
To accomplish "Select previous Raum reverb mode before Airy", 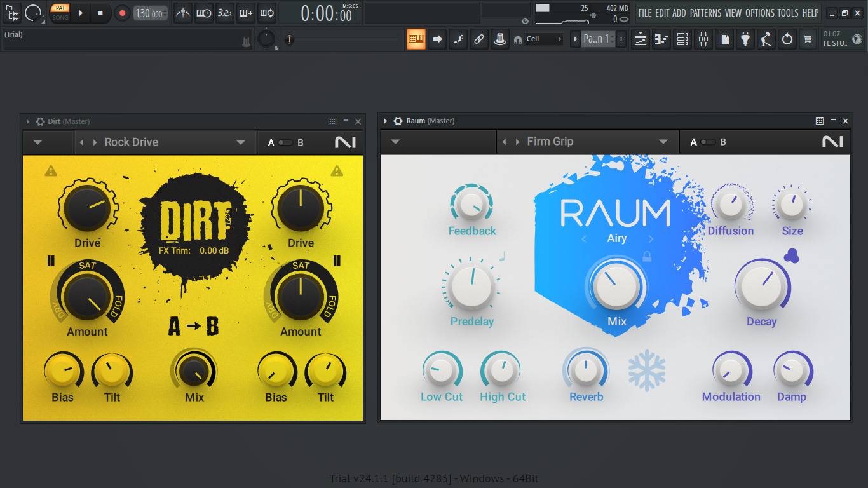I will coord(584,239).
